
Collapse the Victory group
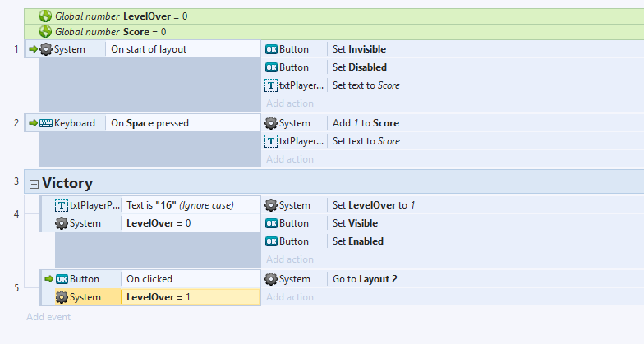click(x=34, y=184)
